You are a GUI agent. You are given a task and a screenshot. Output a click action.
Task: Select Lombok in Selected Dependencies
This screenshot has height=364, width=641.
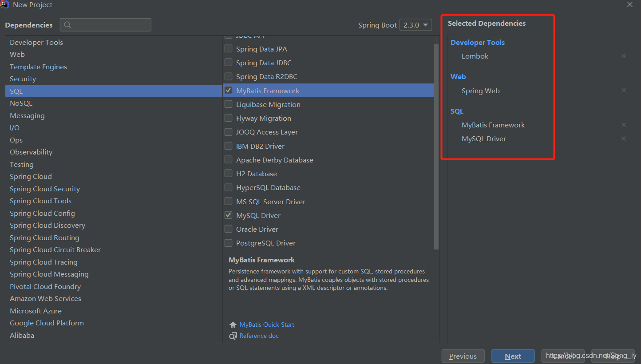click(x=475, y=56)
